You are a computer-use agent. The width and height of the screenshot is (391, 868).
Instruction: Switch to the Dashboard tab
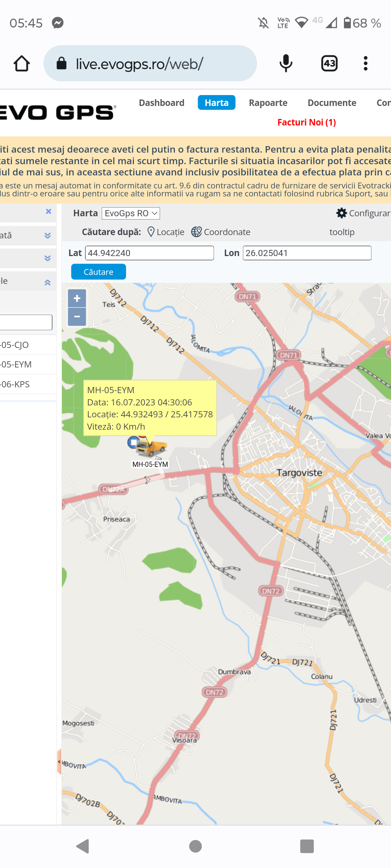tap(161, 103)
